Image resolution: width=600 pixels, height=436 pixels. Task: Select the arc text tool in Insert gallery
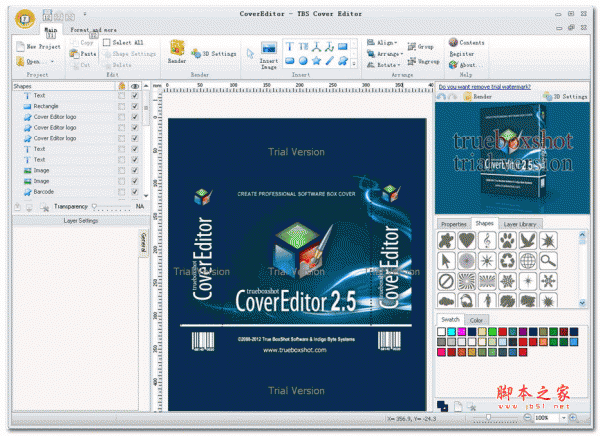pos(316,47)
